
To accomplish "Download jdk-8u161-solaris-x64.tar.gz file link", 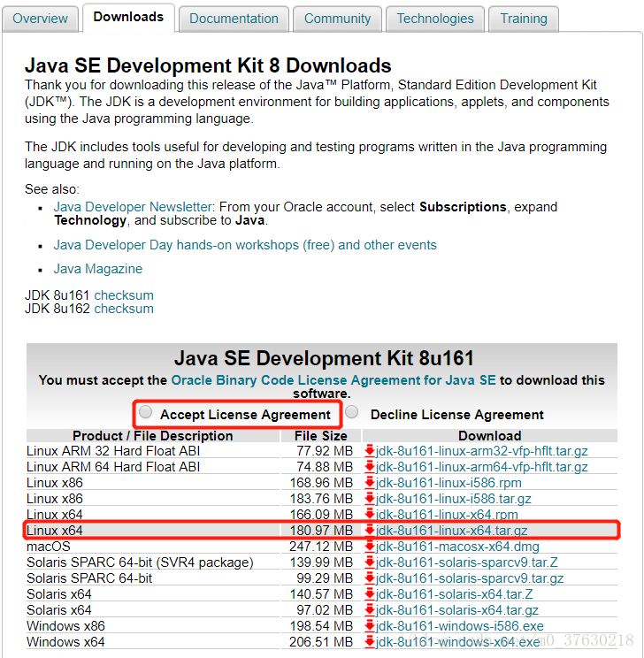I will tap(457, 610).
